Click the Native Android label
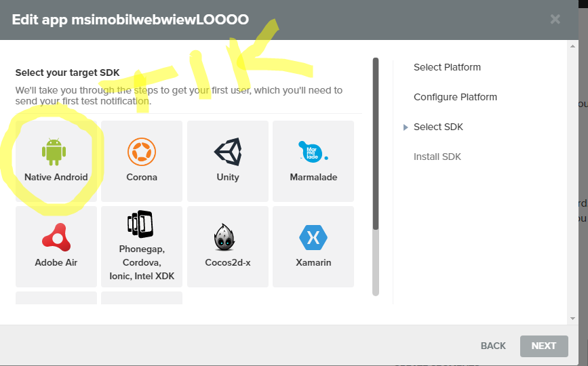The width and height of the screenshot is (588, 366). pos(56,177)
